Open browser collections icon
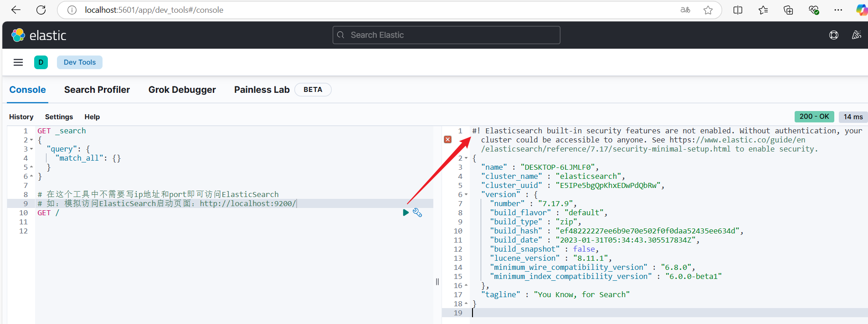Screen dimensions: 868x324 [788, 10]
